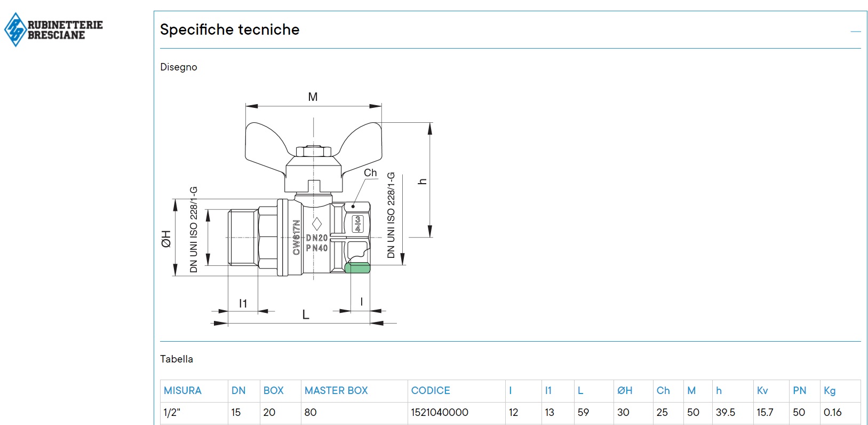Click the green seal on valve drawing

coord(357,267)
